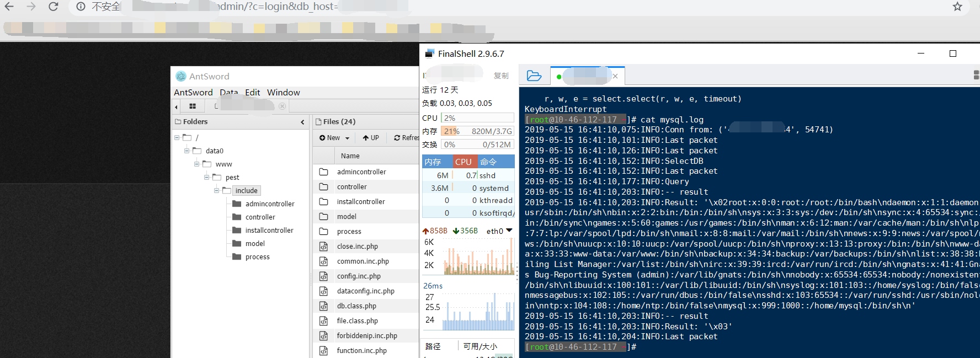Viewport: 980px width, 358px height.
Task: Open the eth0 network interface dropdown
Action: coord(509,231)
